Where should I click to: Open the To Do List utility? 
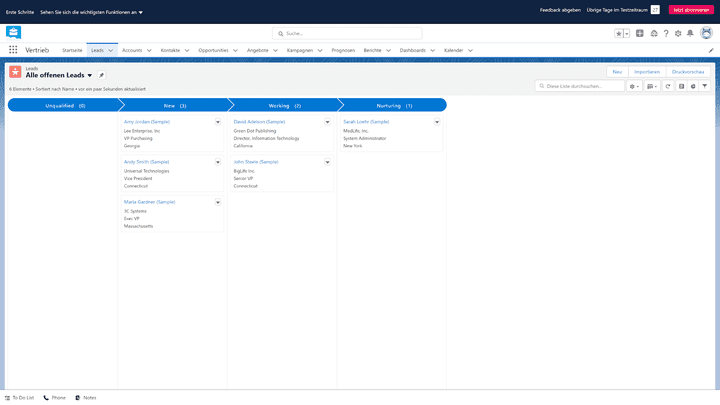[19, 398]
